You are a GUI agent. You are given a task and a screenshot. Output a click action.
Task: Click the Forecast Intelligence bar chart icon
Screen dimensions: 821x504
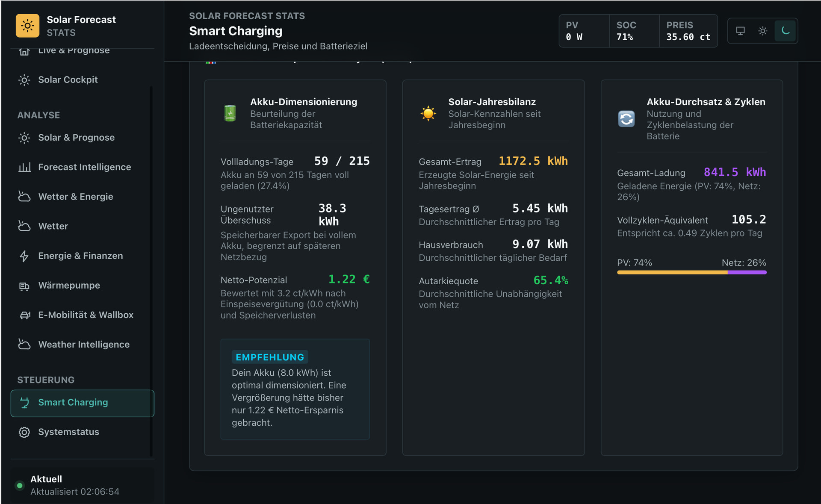click(x=24, y=167)
